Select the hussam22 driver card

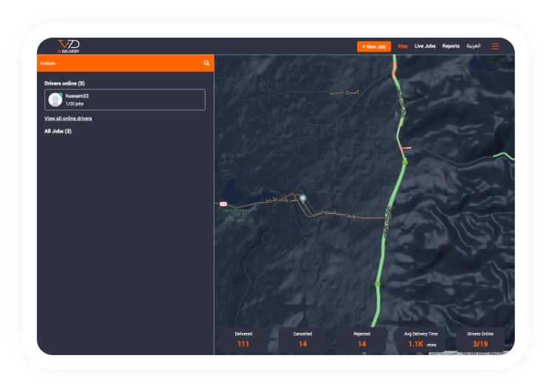[x=125, y=100]
